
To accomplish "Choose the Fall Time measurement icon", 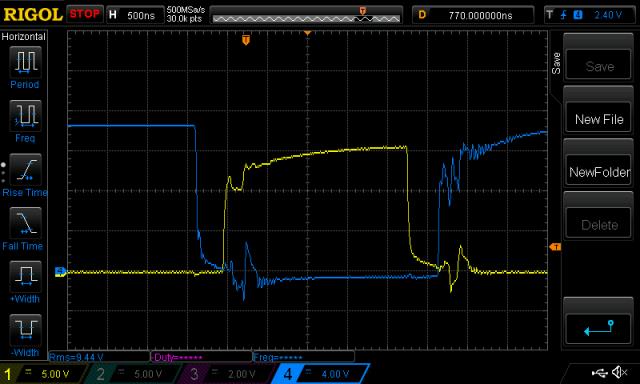I will pyautogui.click(x=25, y=223).
